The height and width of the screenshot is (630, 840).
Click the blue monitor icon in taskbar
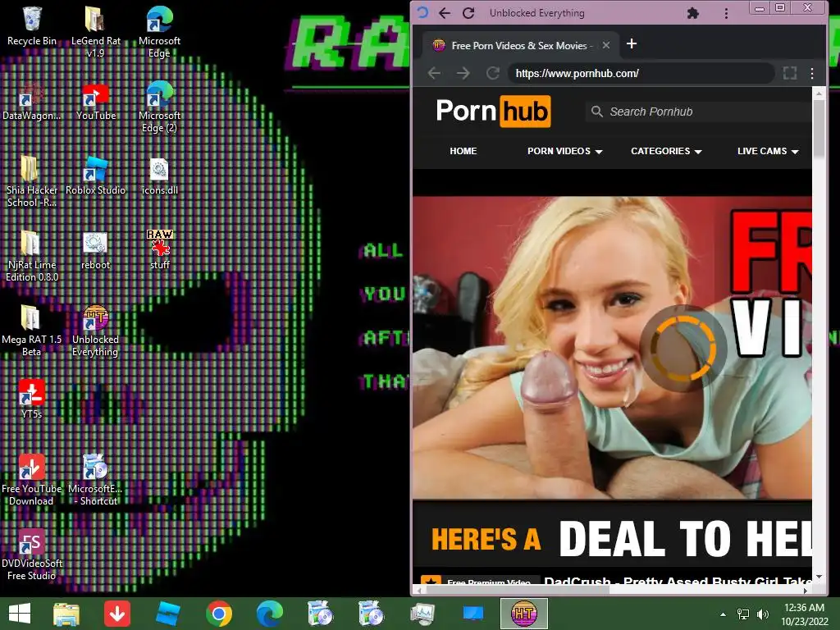473,614
